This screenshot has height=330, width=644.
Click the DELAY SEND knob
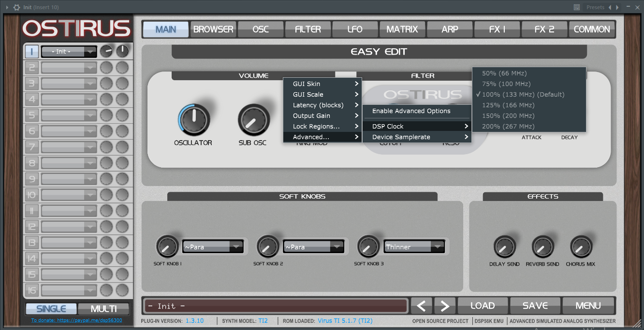tap(504, 247)
